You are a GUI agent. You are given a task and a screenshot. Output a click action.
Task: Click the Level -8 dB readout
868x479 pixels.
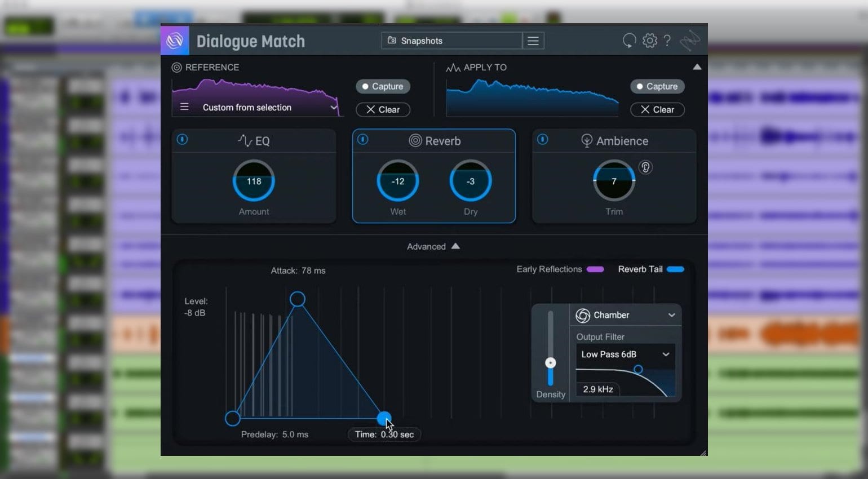tap(196, 307)
